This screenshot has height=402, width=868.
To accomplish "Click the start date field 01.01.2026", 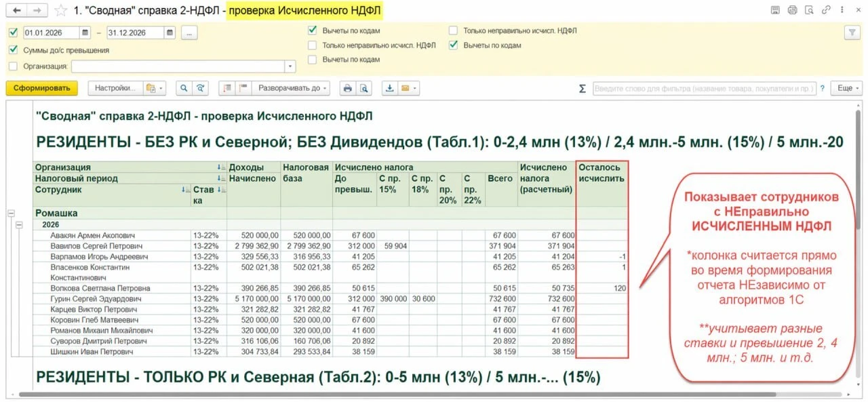I will click(52, 33).
